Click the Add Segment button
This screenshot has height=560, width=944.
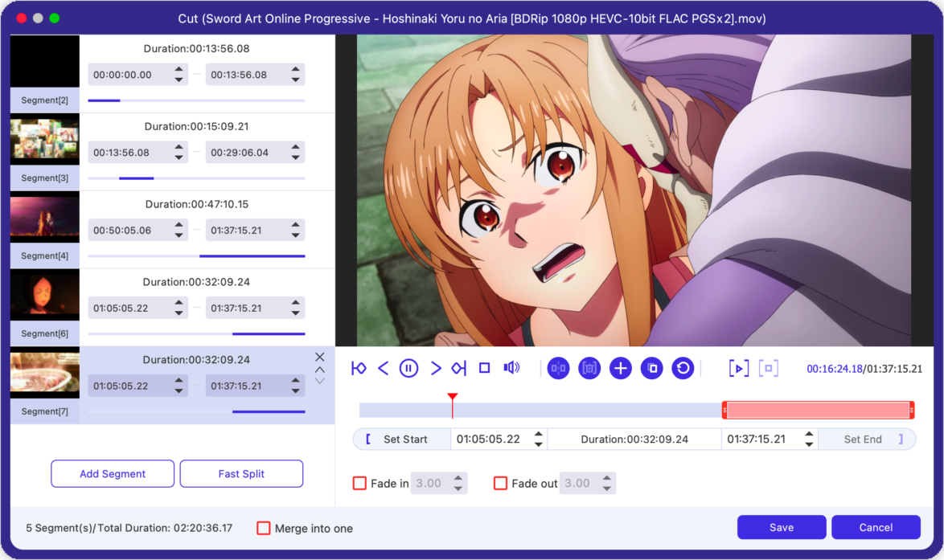[x=113, y=474]
